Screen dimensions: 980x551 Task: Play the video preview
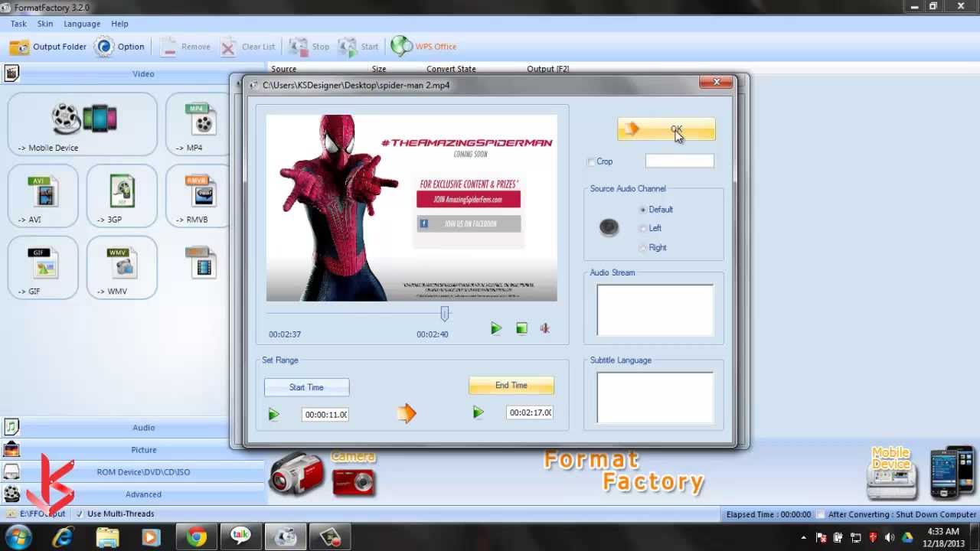pyautogui.click(x=496, y=328)
